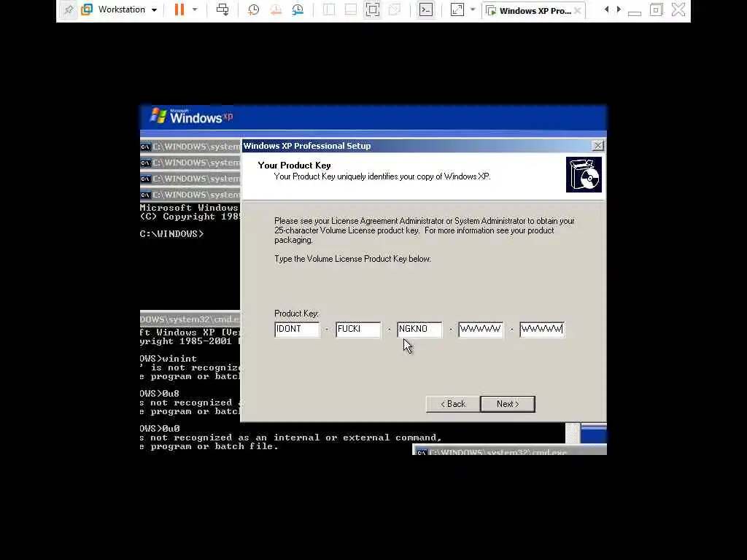
Task: Toggle the thumbnail bar view
Action: [351, 9]
